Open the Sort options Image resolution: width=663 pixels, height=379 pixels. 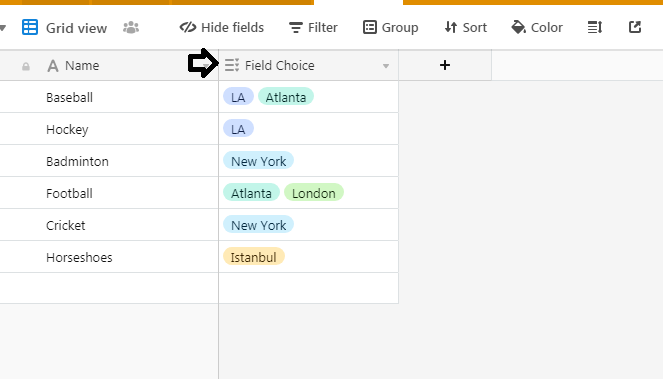pos(466,27)
